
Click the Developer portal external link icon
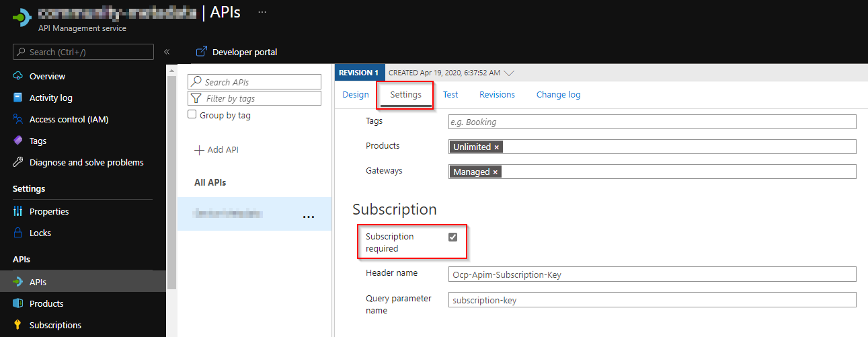[200, 52]
